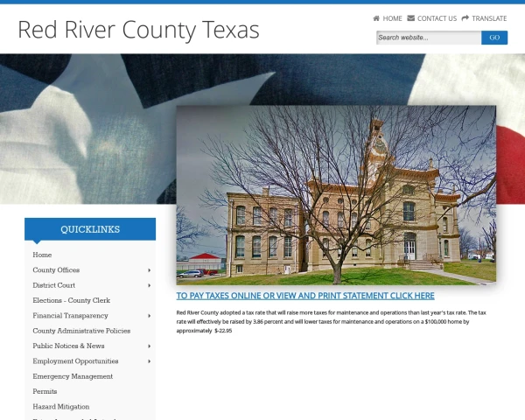Click the Red River County Texas title
The height and width of the screenshot is (420, 525).
coord(138,30)
